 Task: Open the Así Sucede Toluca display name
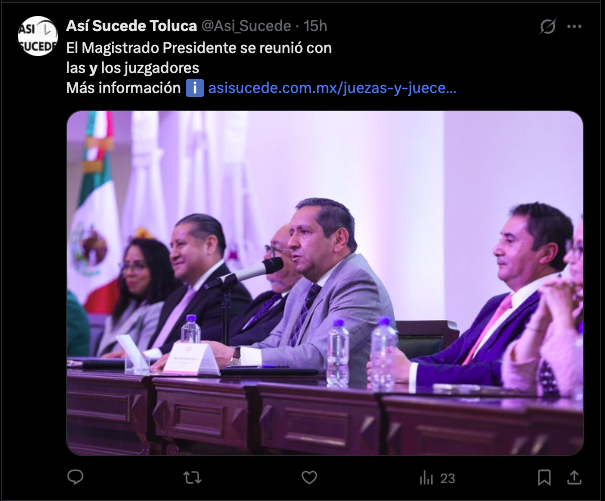pos(131,26)
